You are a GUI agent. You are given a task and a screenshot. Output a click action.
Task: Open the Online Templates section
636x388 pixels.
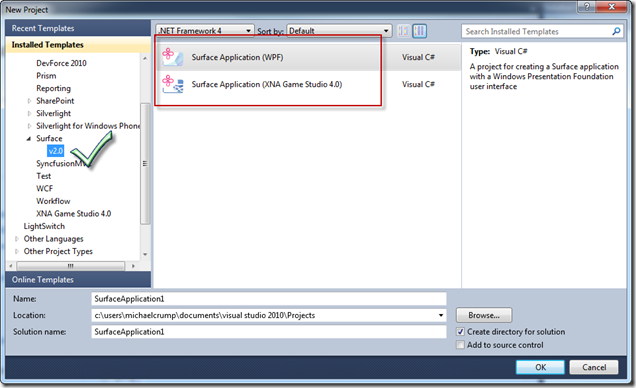point(78,280)
